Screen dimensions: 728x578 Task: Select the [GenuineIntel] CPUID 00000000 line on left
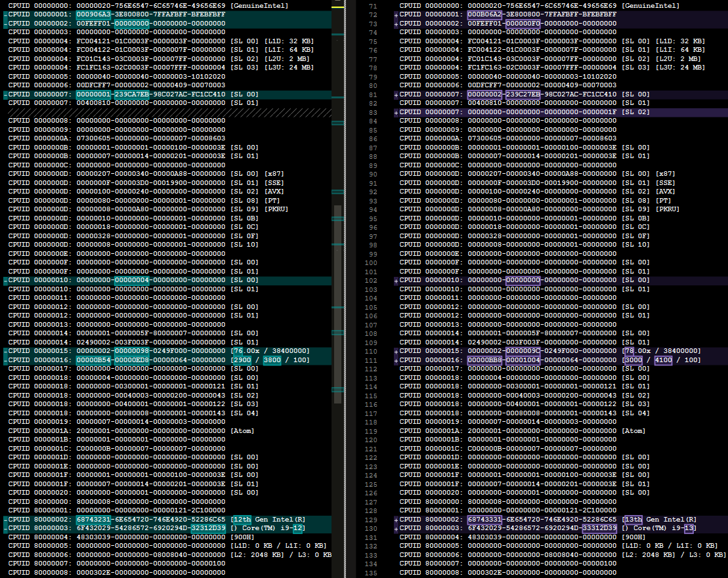tap(164, 5)
